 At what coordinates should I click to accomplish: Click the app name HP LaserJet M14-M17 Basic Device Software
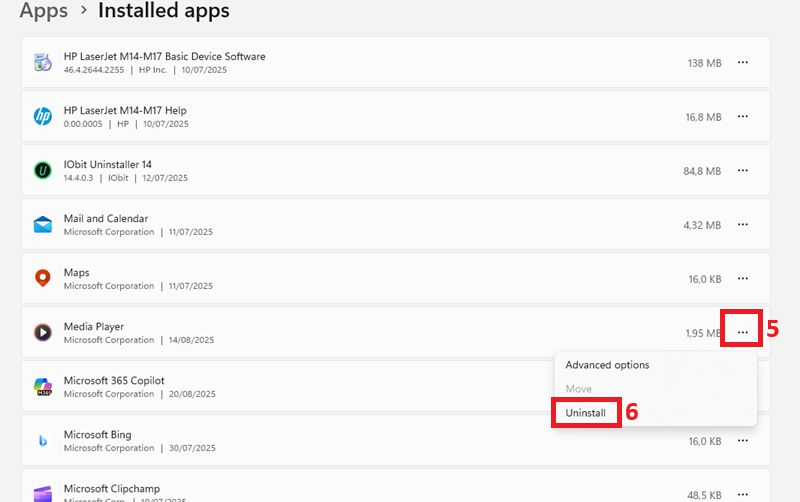pyautogui.click(x=164, y=56)
